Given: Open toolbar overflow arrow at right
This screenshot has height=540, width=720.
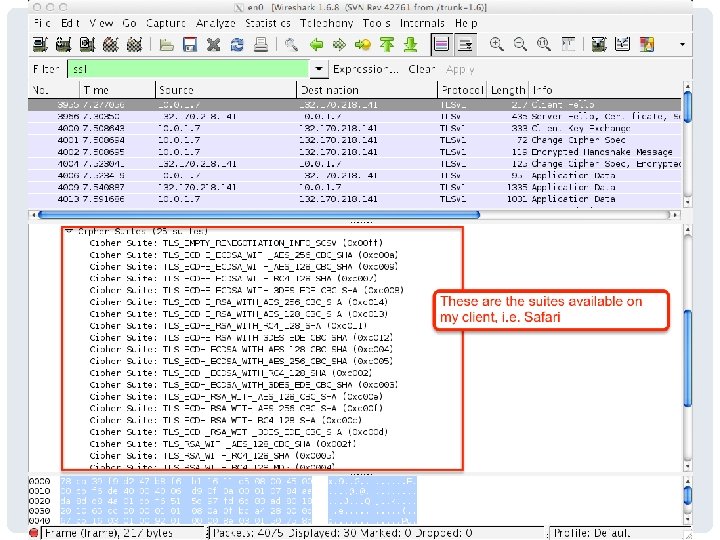Looking at the screenshot, I should point(682,45).
